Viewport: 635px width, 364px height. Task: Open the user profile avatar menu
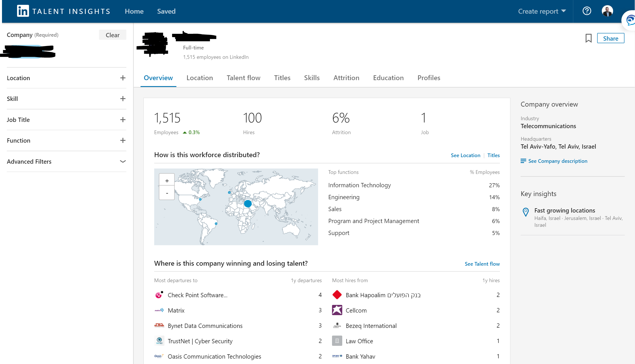click(607, 11)
